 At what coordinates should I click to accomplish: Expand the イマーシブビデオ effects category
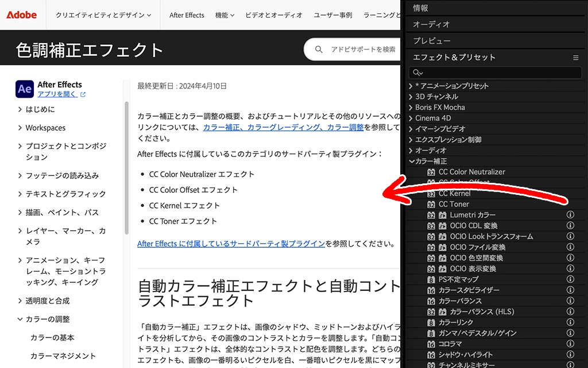click(411, 129)
